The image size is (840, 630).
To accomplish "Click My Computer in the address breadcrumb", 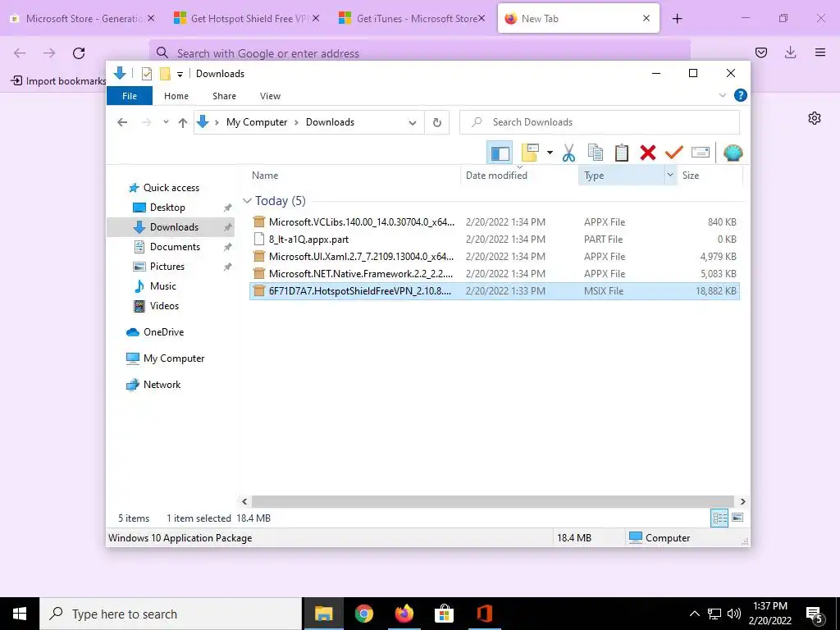I will click(257, 122).
